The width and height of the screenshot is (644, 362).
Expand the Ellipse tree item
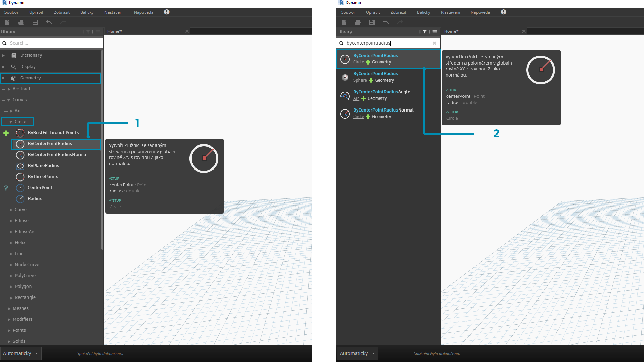pos(11,221)
